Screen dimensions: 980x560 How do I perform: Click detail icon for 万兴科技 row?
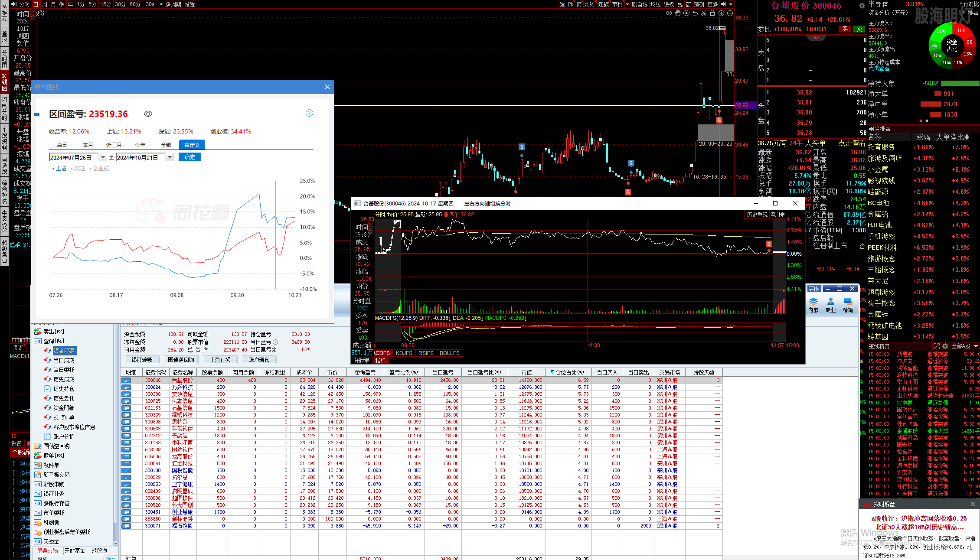(126, 387)
